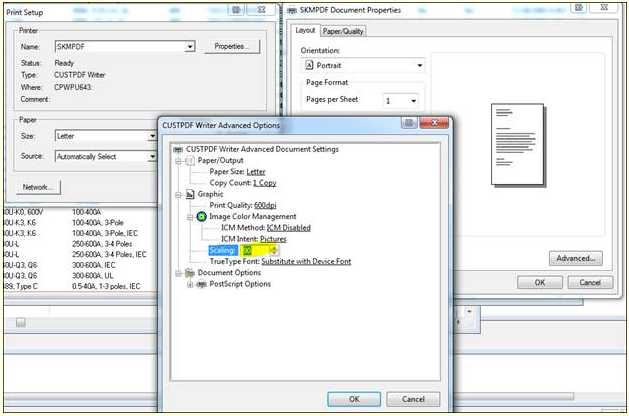Open the printer Name dropdown
Image resolution: width=629 pixels, height=416 pixels.
click(x=189, y=47)
